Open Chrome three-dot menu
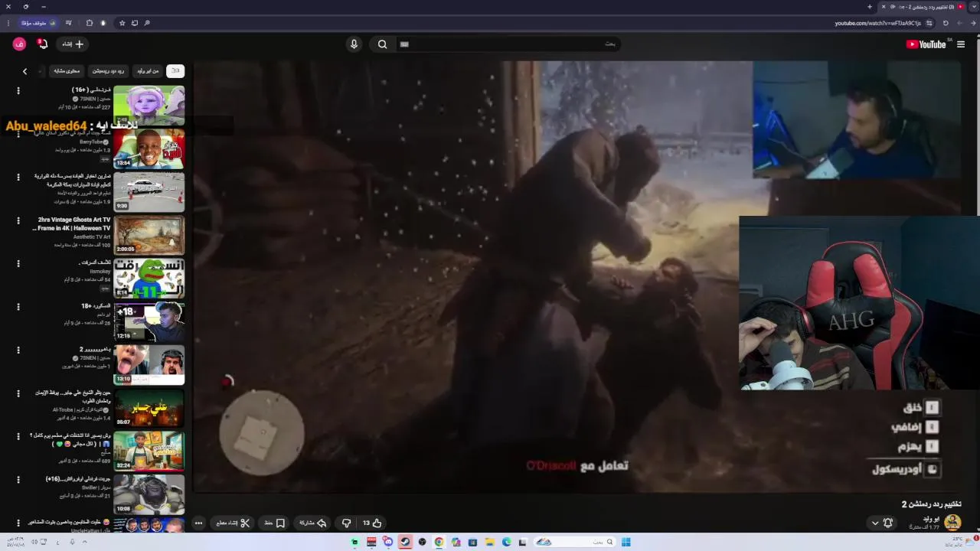 coord(8,23)
